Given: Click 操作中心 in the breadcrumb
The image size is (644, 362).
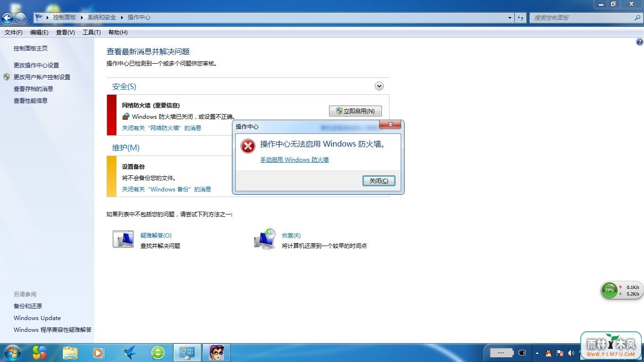Looking at the screenshot, I should [x=139, y=17].
